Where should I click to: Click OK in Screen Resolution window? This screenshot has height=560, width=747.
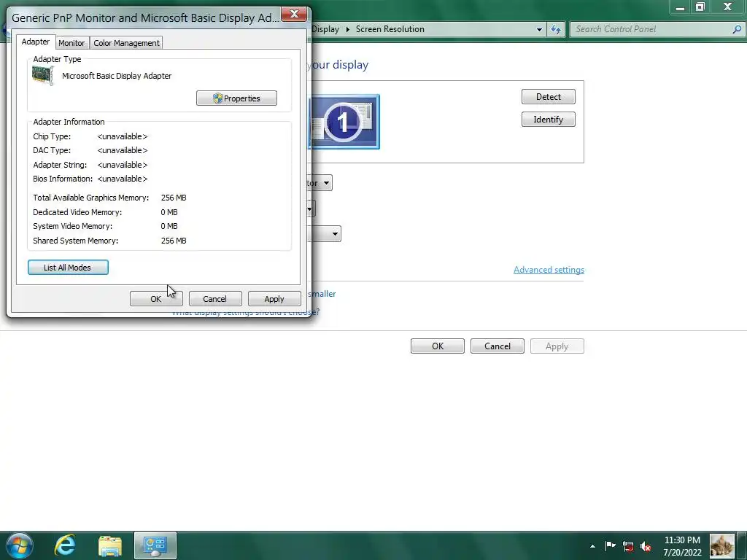coord(438,346)
